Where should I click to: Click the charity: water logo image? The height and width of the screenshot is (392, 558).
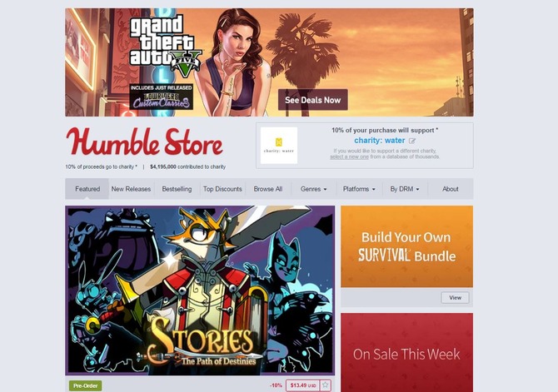(279, 146)
